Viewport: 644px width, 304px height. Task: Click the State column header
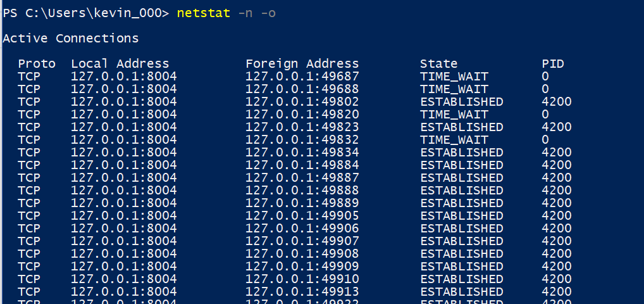click(438, 64)
